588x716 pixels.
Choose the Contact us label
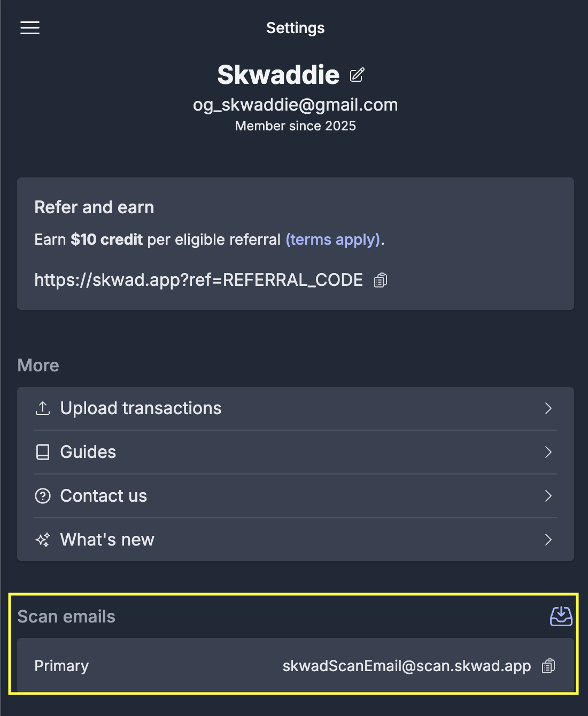104,496
